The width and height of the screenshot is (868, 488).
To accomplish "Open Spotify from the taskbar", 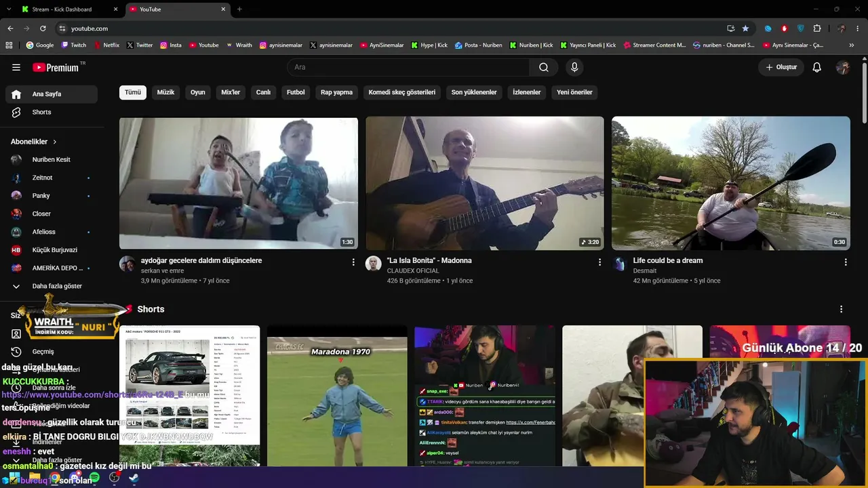I will click(x=94, y=478).
